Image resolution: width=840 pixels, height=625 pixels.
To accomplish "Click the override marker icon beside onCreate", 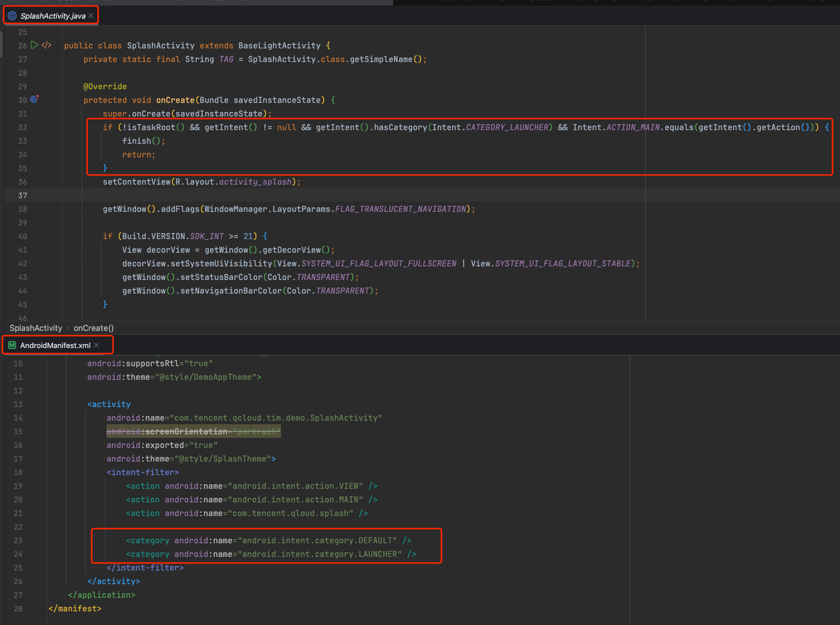I will pyautogui.click(x=34, y=99).
